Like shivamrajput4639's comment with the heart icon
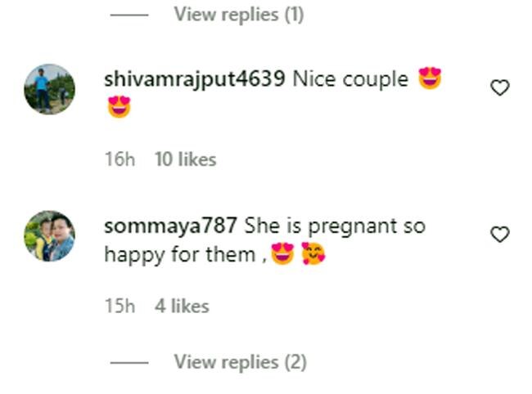Screen dimensions: 532x394 500,87
